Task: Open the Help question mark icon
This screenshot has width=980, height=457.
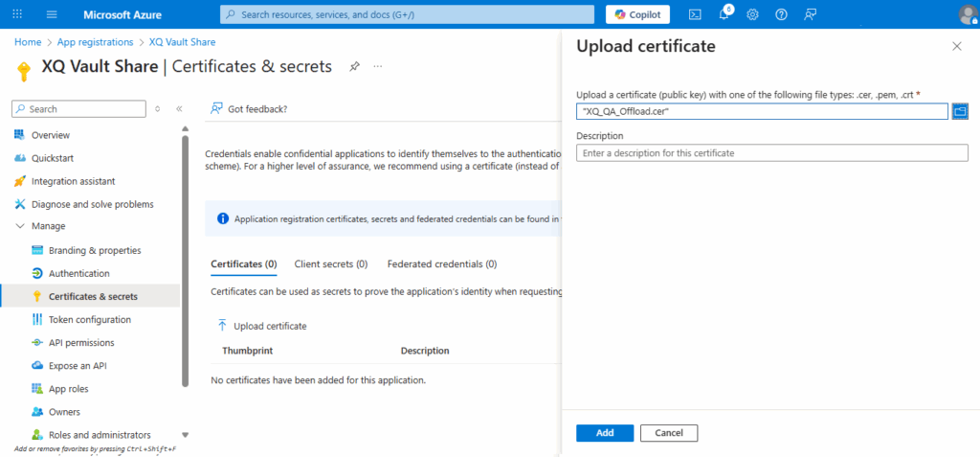Action: coord(782,14)
